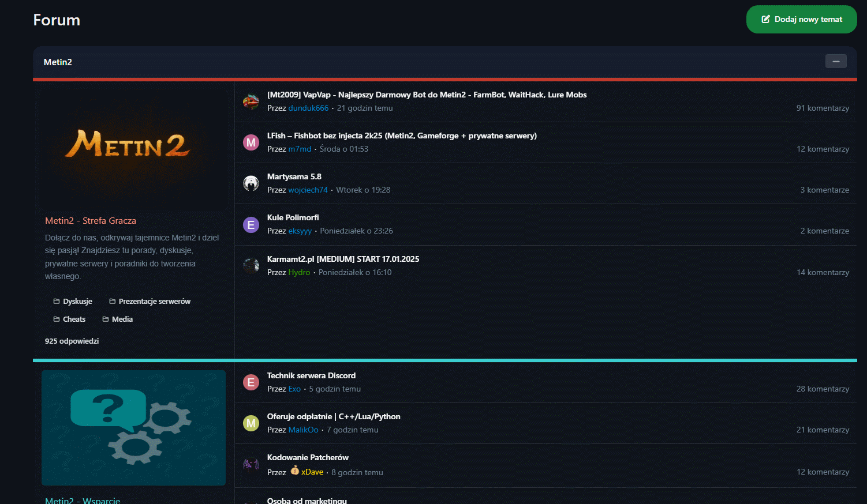Click eksyyy's purple E avatar
Screen dimensions: 867x504
click(x=251, y=225)
